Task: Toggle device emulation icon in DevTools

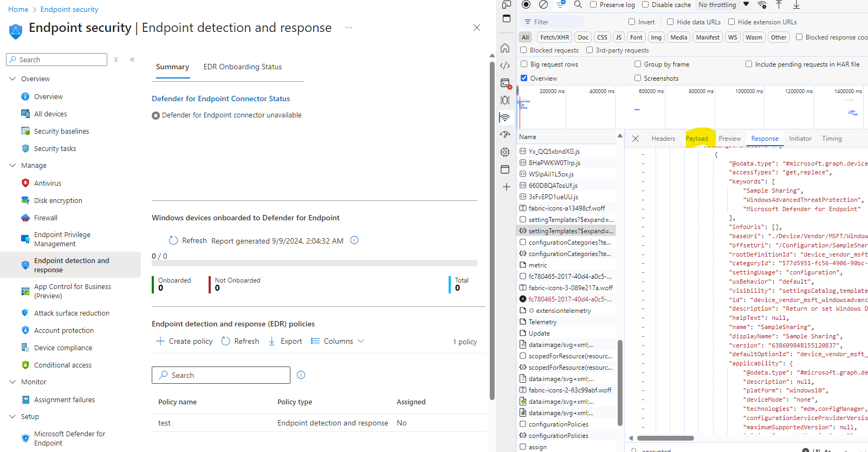Action: (506, 5)
